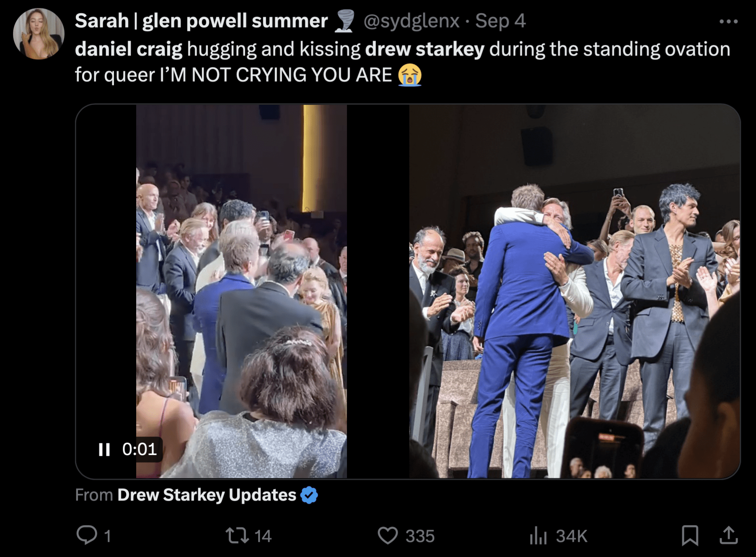Image resolution: width=756 pixels, height=557 pixels.
Task: Open Sarah's profile avatar picture
Action: 39,34
